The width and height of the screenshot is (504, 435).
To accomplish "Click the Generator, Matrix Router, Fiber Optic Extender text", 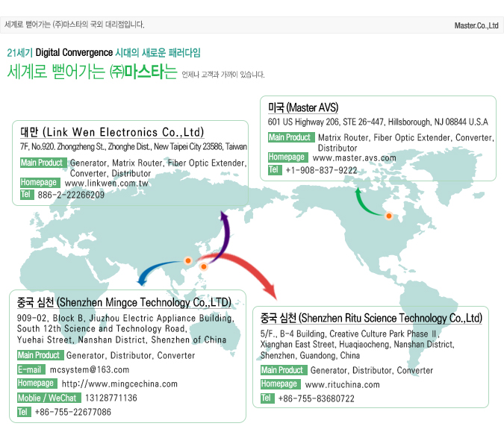I will 158,163.
